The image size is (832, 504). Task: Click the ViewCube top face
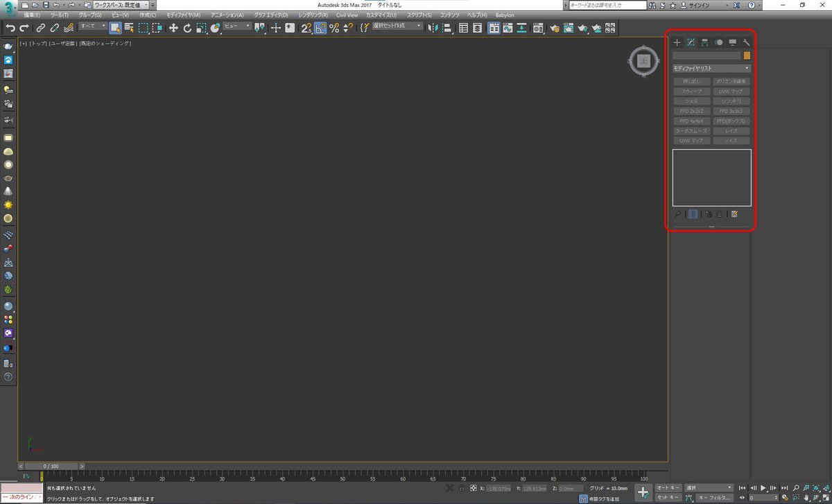tap(644, 61)
